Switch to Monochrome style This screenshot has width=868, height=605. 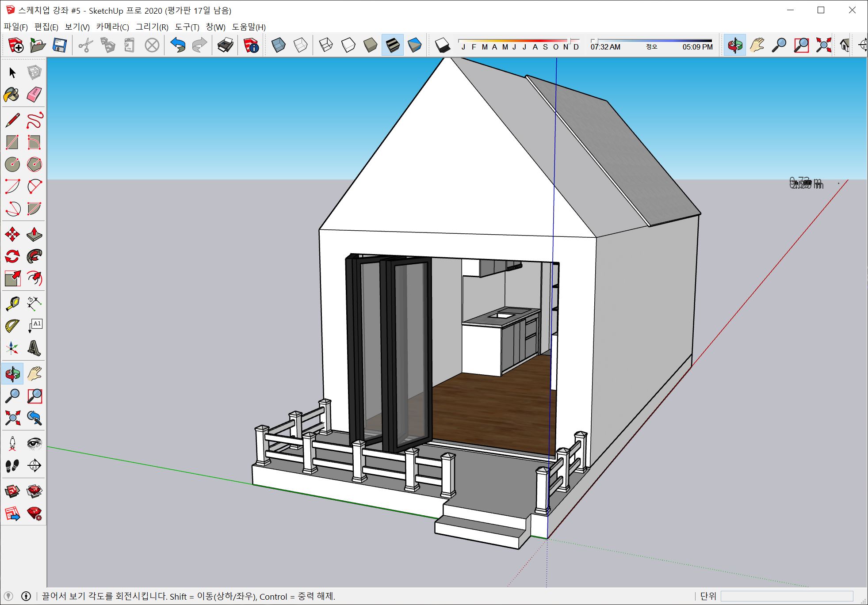pos(415,45)
